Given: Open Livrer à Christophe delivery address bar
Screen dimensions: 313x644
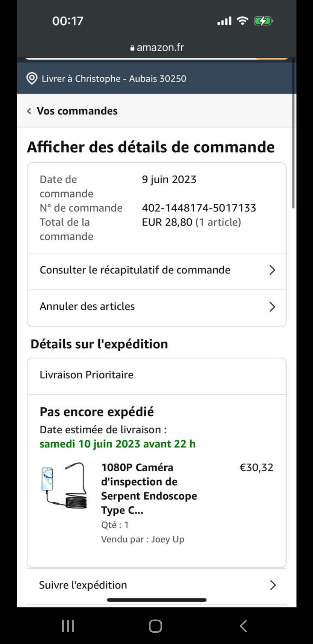Looking at the screenshot, I should pos(114,79).
